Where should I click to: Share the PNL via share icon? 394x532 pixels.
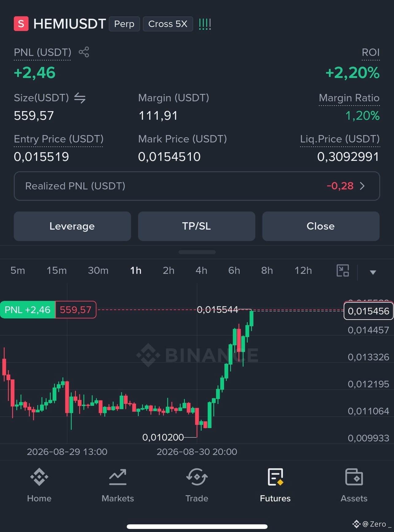84,52
